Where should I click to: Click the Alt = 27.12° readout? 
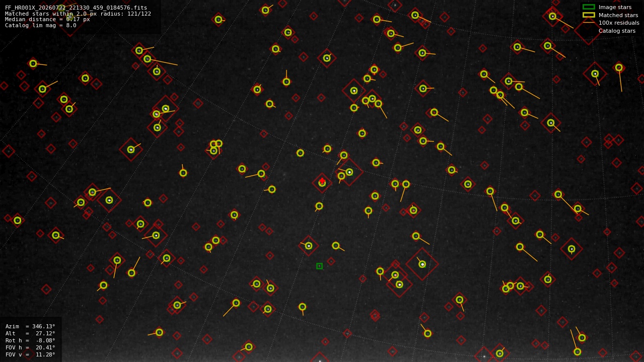[x=30, y=333]
